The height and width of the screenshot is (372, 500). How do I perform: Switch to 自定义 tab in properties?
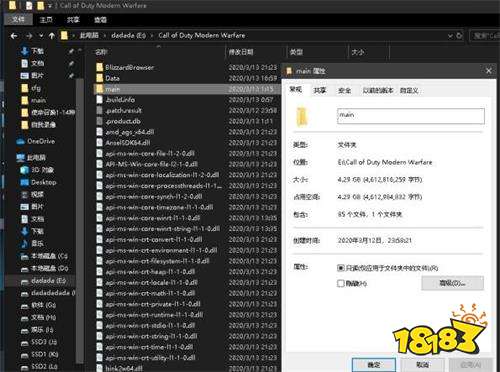click(x=409, y=90)
